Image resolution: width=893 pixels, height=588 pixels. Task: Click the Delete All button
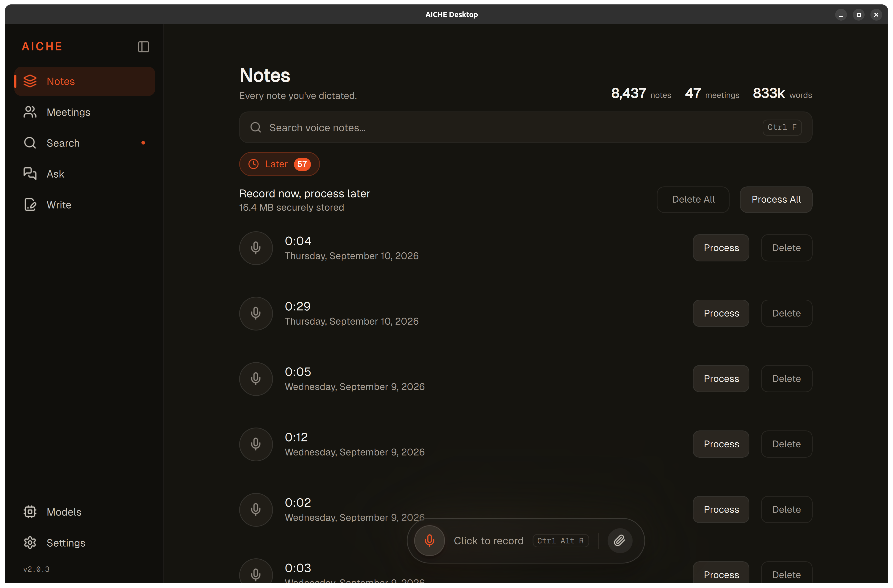coord(693,199)
